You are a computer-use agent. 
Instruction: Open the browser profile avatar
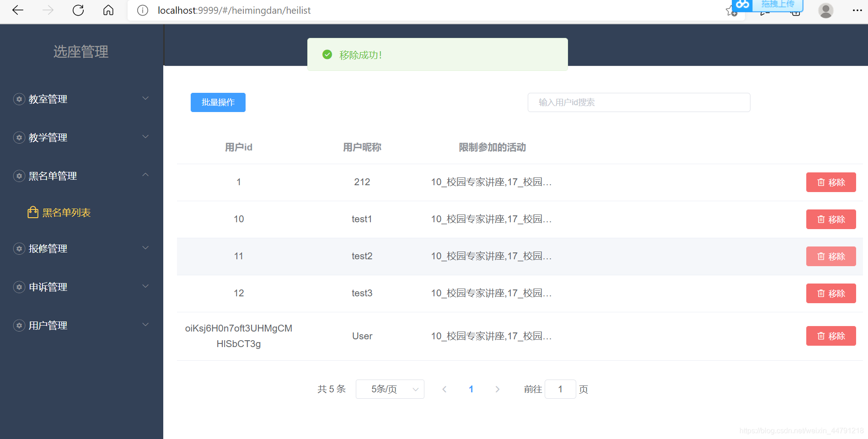click(x=825, y=10)
